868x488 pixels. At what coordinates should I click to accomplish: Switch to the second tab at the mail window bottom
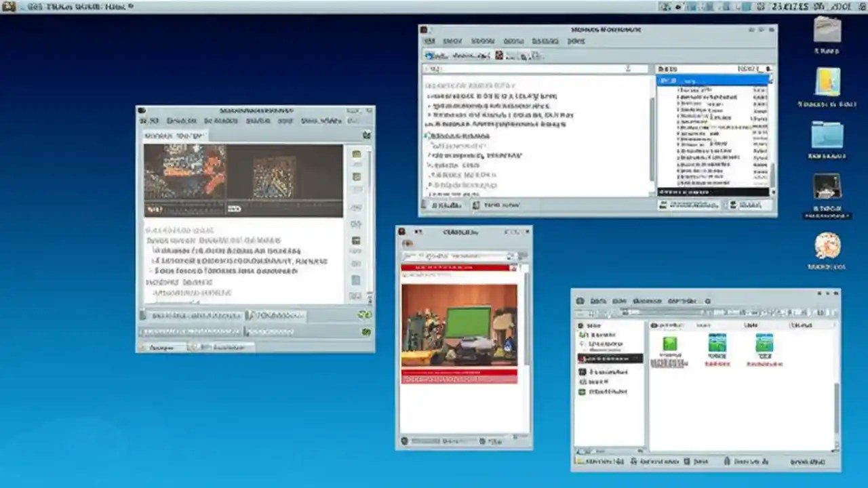[494, 205]
